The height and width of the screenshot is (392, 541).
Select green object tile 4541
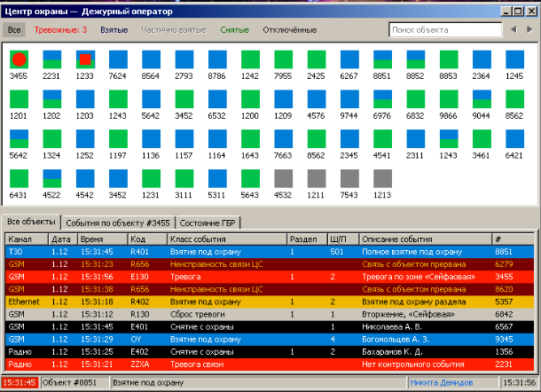[x=382, y=138]
